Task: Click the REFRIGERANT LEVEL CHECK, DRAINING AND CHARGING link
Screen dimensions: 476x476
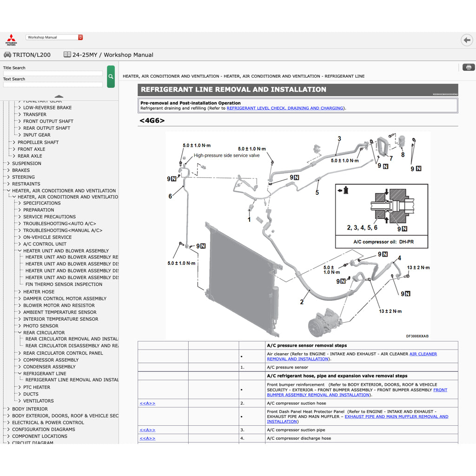Action: (285, 108)
